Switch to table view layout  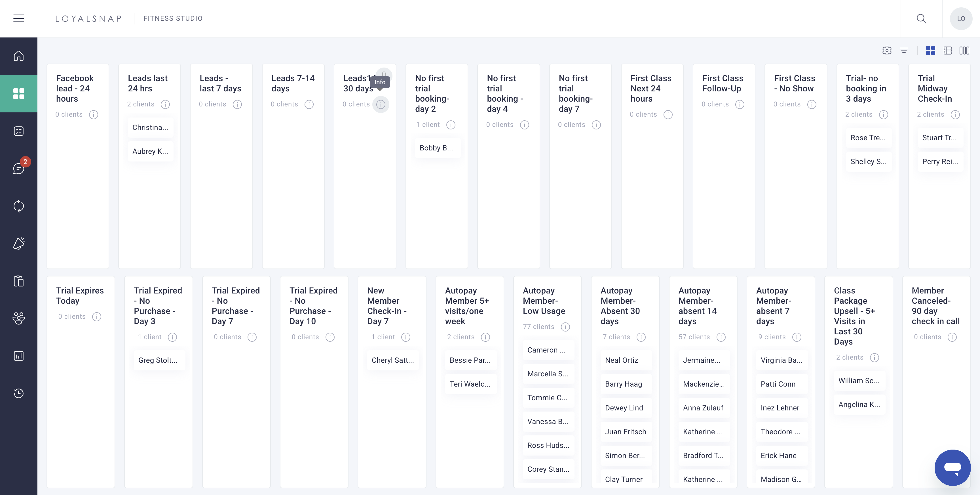point(948,50)
